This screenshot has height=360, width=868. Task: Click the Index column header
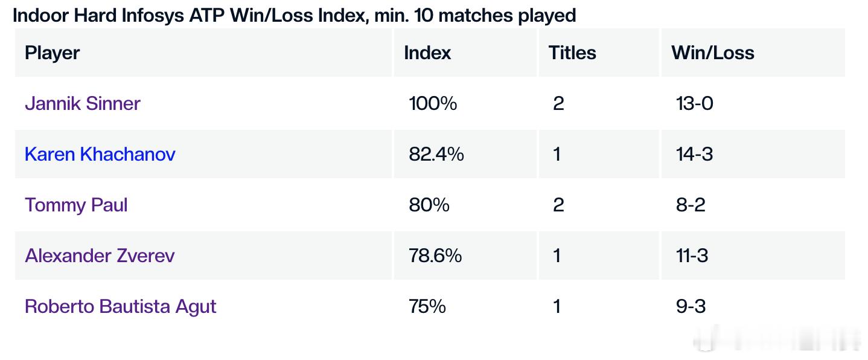(427, 53)
